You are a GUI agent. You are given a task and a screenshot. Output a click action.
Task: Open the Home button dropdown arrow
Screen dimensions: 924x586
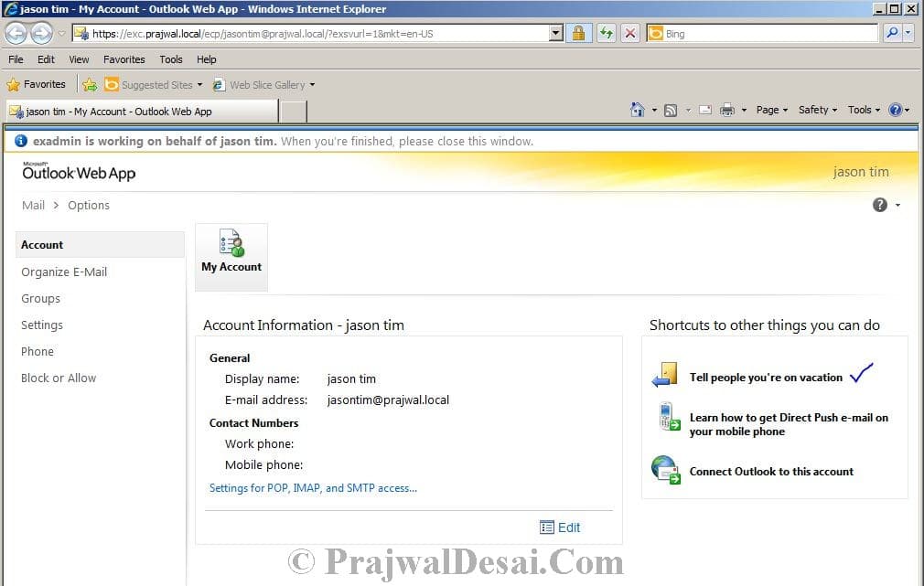pyautogui.click(x=654, y=110)
